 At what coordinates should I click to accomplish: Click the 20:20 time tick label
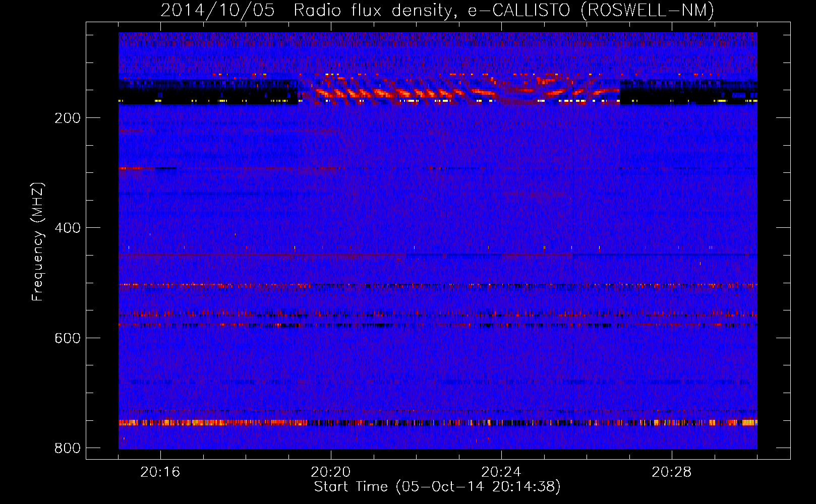pos(331,472)
